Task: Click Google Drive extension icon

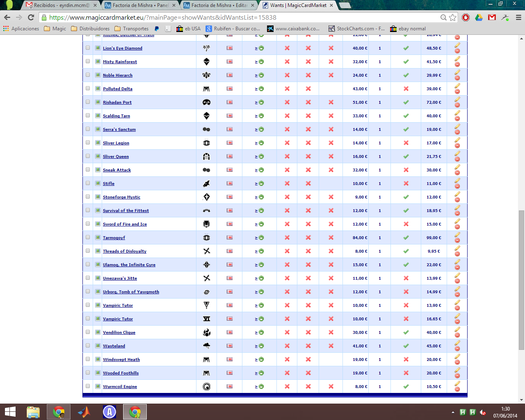Action: (x=479, y=17)
